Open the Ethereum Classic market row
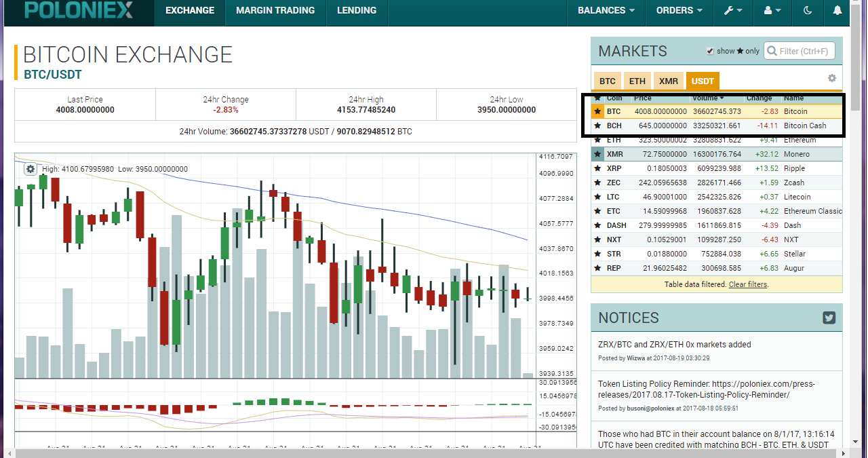The width and height of the screenshot is (868, 458). click(717, 211)
